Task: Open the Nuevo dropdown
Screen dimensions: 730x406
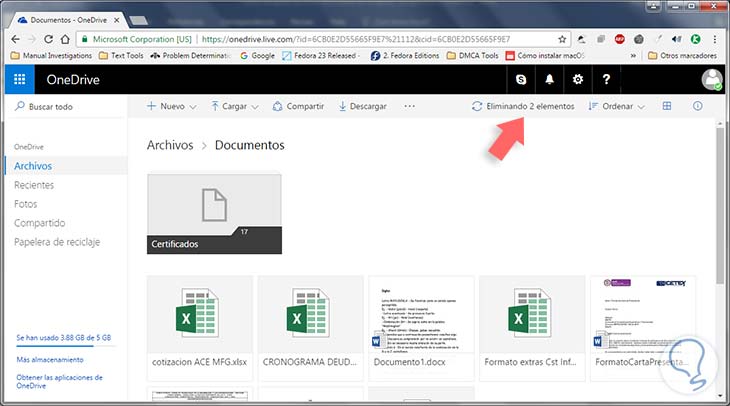Action: pyautogui.click(x=171, y=106)
